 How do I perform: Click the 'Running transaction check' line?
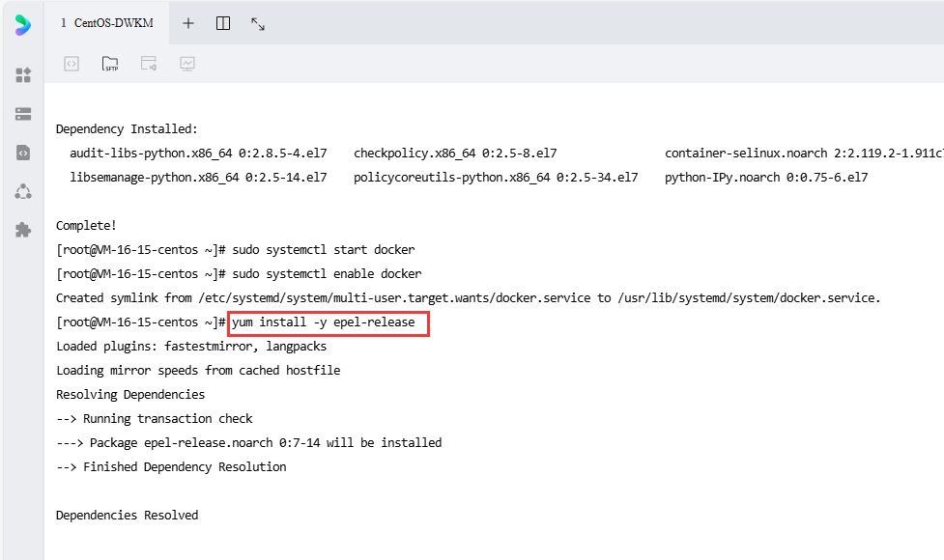tap(155, 419)
